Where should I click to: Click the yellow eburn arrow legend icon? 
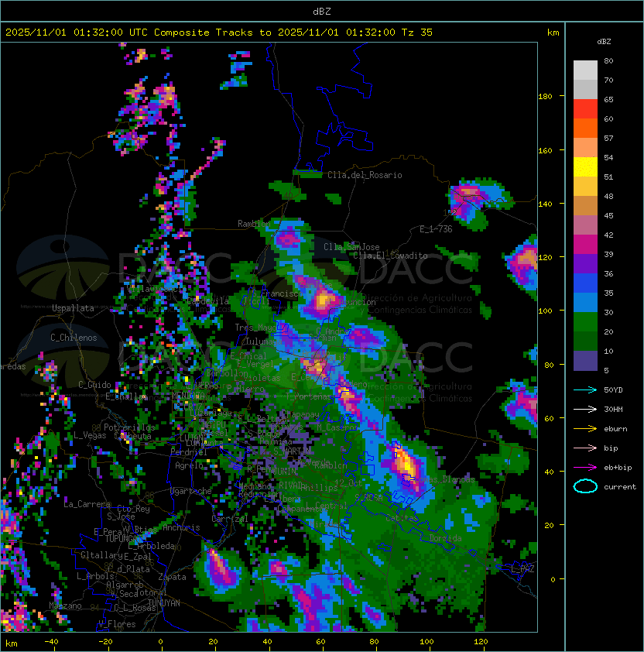coord(585,429)
